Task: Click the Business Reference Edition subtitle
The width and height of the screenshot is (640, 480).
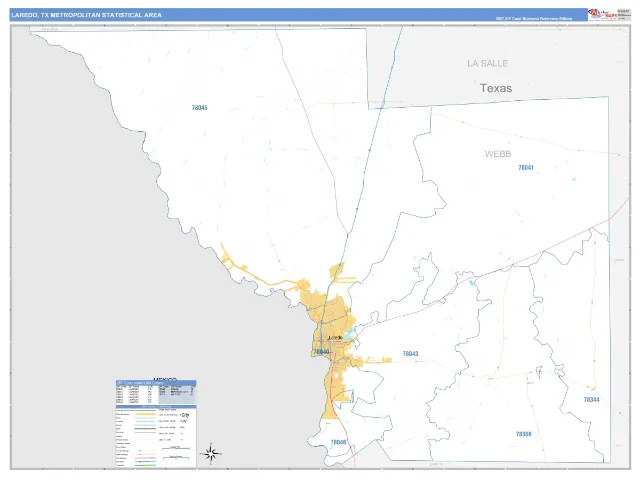Action: 534,19
